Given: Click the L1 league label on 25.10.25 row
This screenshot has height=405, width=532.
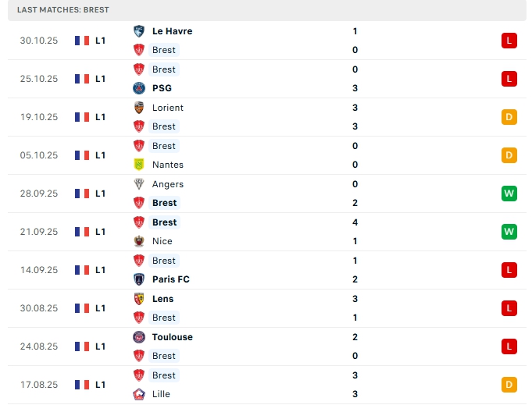Looking at the screenshot, I should pyautogui.click(x=101, y=79).
